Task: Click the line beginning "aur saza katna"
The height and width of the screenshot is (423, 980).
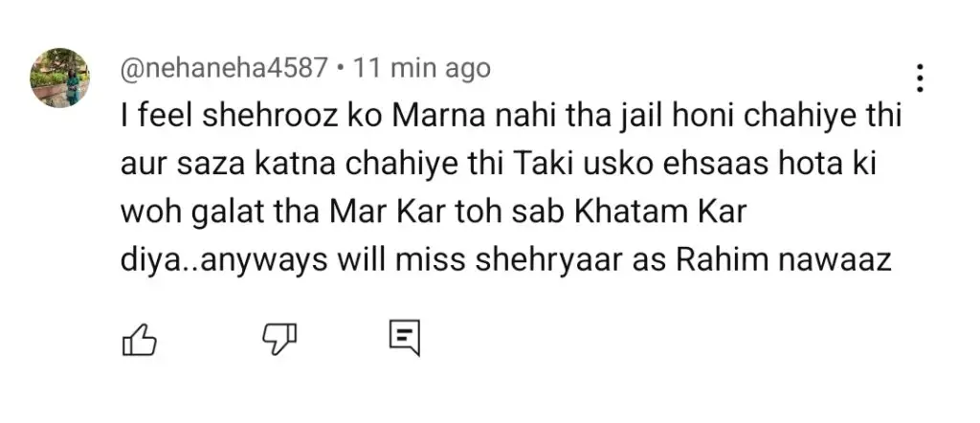Action: pos(497,165)
